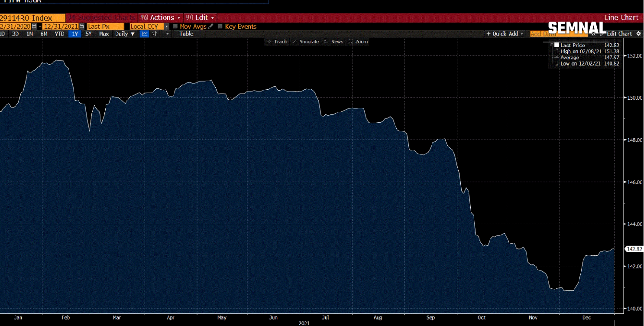Expand the chart type dropdown arrow
Image resolution: width=644 pixels, height=326 pixels.
point(167,34)
